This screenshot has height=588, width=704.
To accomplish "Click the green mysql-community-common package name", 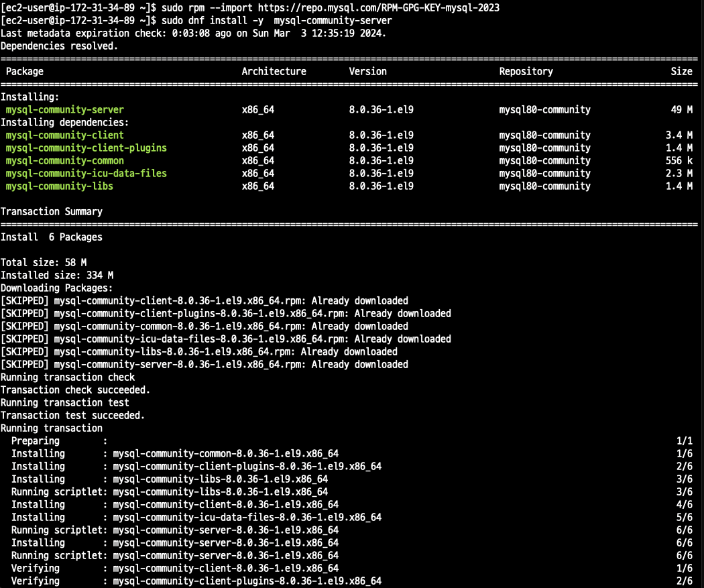I will (64, 161).
